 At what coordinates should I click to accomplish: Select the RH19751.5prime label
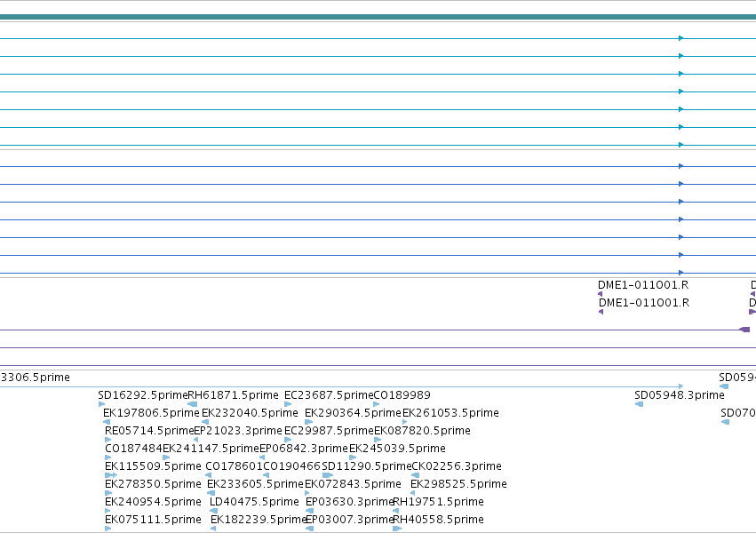tap(439, 502)
